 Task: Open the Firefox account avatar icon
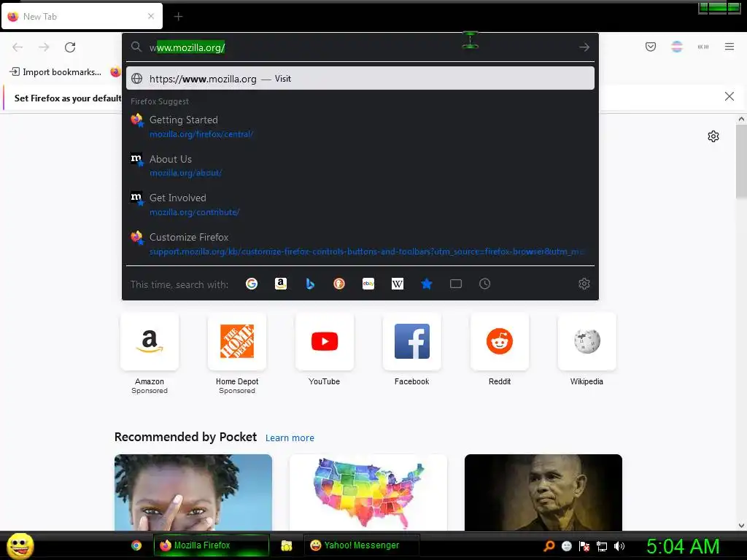coord(677,47)
